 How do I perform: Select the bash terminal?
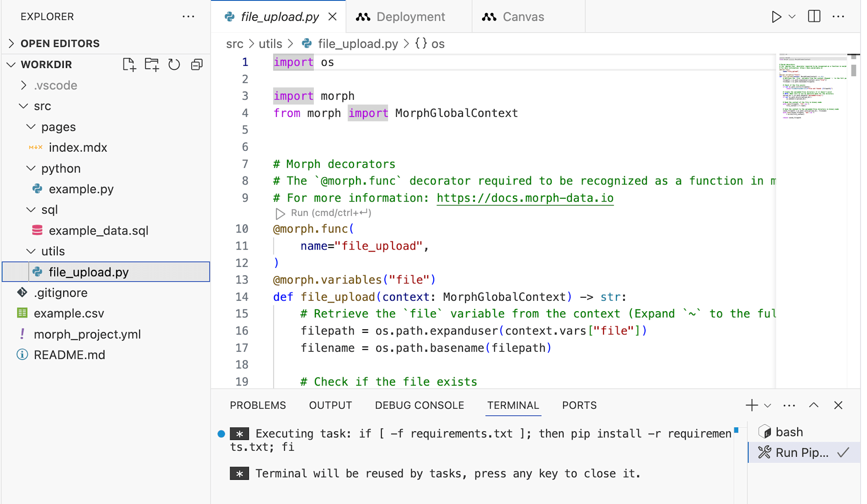coord(804,432)
